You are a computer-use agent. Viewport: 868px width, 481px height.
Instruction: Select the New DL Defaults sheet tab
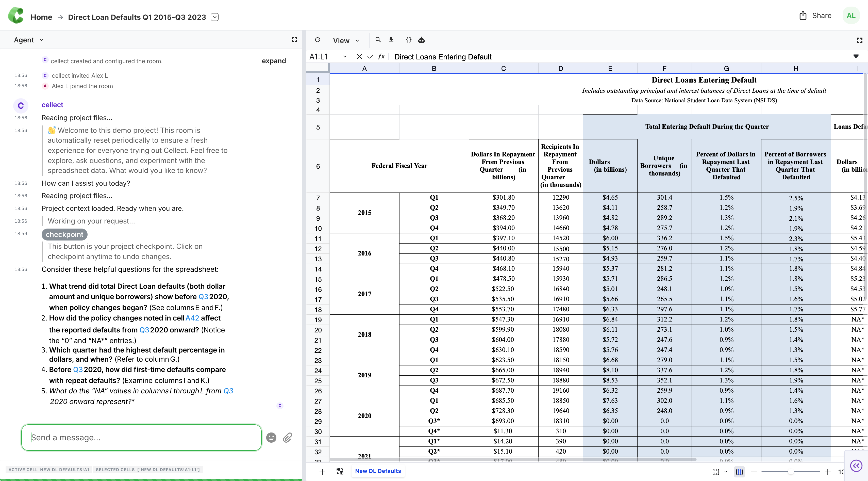click(378, 471)
